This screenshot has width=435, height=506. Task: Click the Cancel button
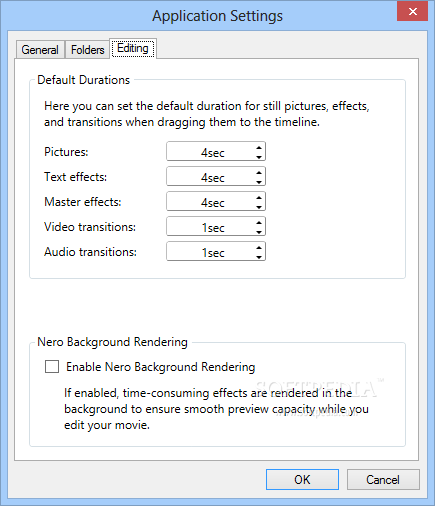[383, 479]
